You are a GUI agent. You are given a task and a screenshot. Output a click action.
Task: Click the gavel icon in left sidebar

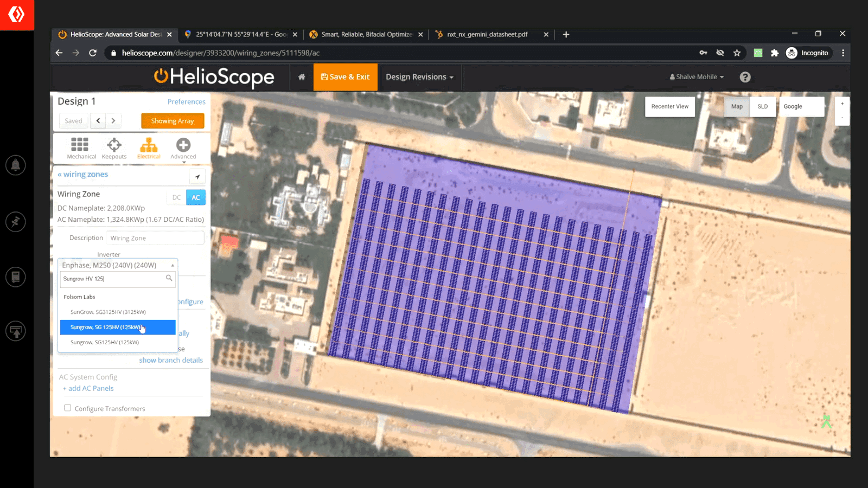(x=16, y=222)
